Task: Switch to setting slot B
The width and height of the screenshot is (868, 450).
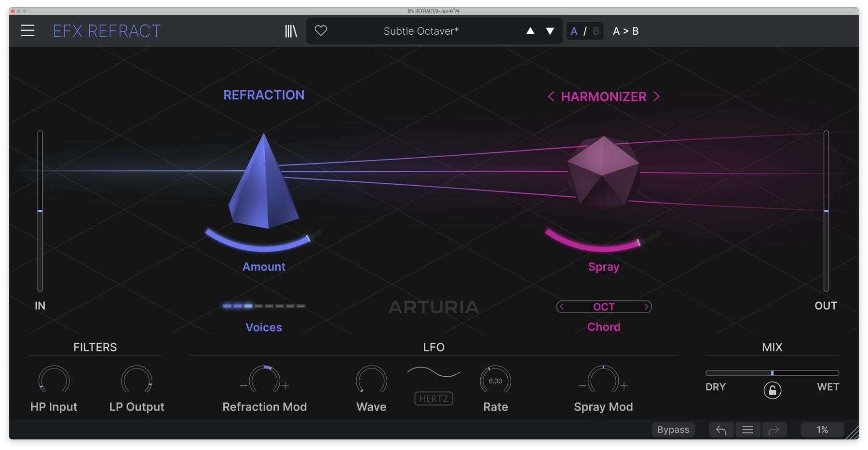Action: 596,31
